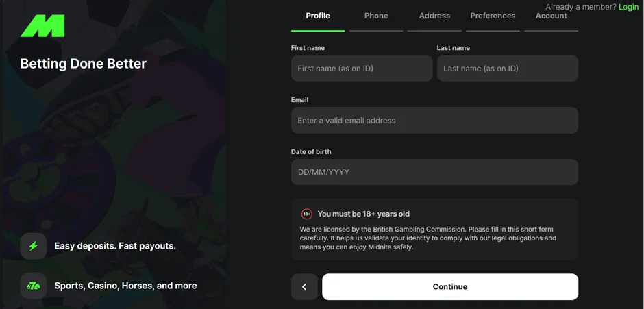The height and width of the screenshot is (309, 644).
Task: Click the sports casino icon
Action: (x=34, y=286)
